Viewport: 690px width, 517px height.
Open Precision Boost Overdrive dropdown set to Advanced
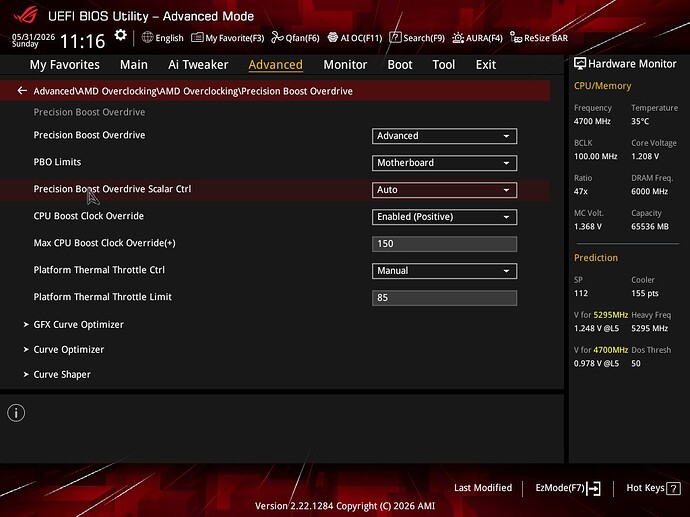(444, 136)
